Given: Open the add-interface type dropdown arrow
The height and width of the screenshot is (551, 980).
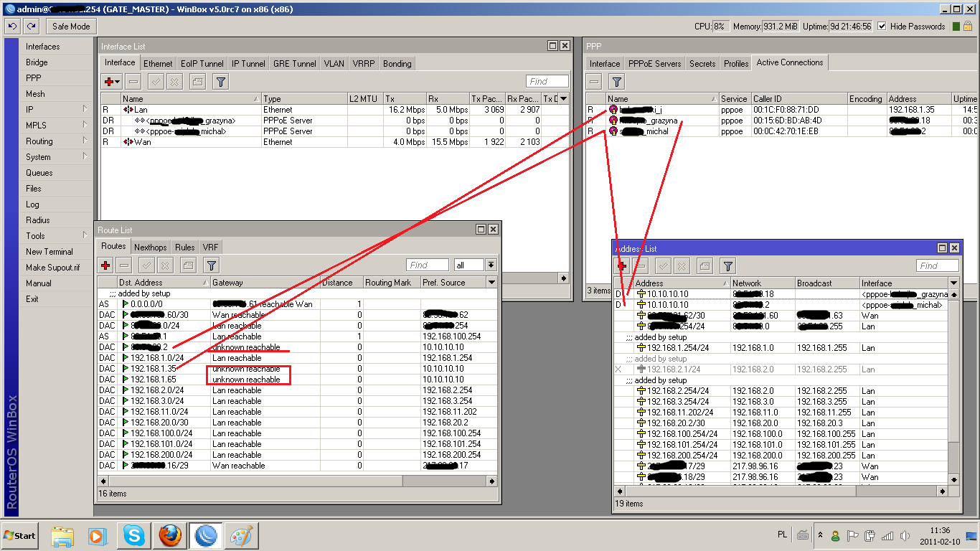Looking at the screenshot, I should (x=117, y=82).
